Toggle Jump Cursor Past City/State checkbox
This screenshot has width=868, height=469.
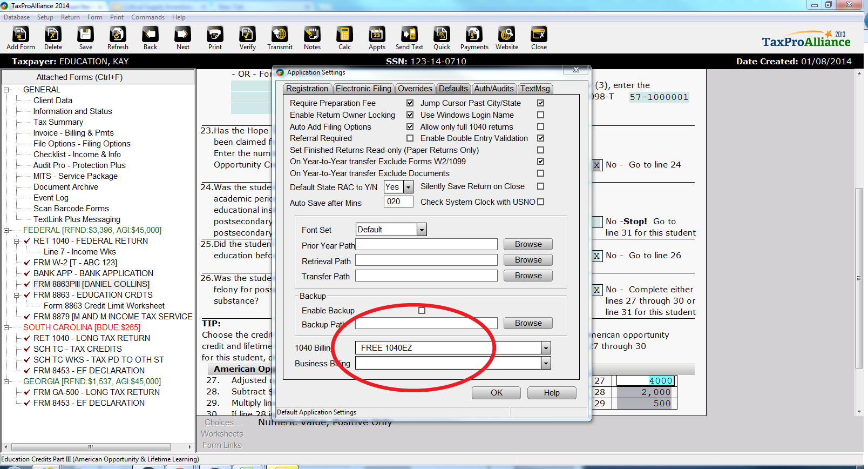[x=540, y=103]
